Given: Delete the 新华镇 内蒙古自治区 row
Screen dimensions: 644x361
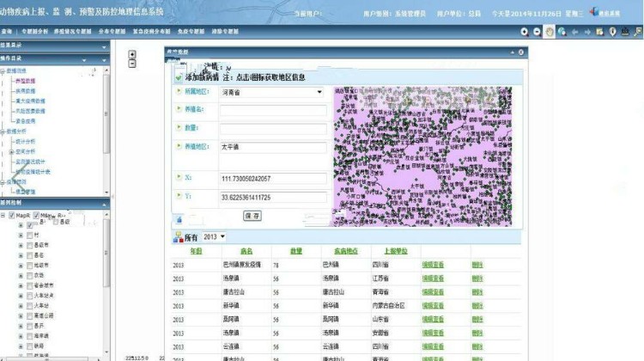Looking at the screenshot, I should [477, 306].
